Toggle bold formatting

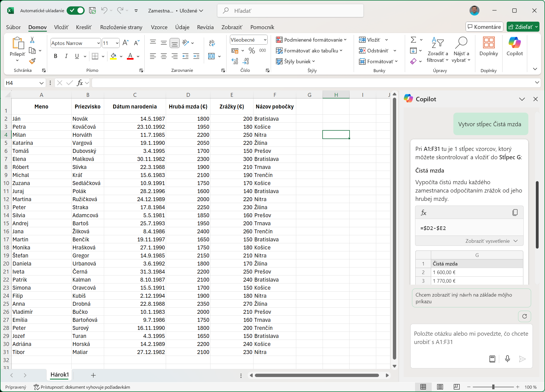click(56, 56)
